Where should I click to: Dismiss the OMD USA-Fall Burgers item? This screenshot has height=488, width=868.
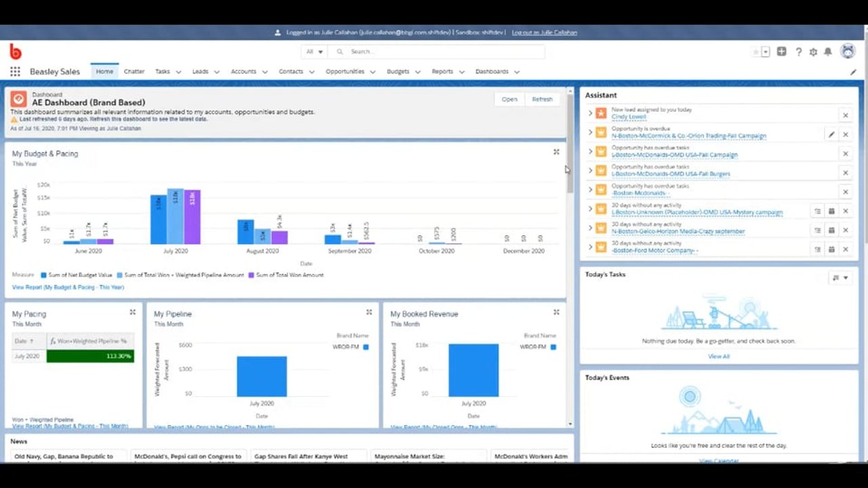click(846, 173)
